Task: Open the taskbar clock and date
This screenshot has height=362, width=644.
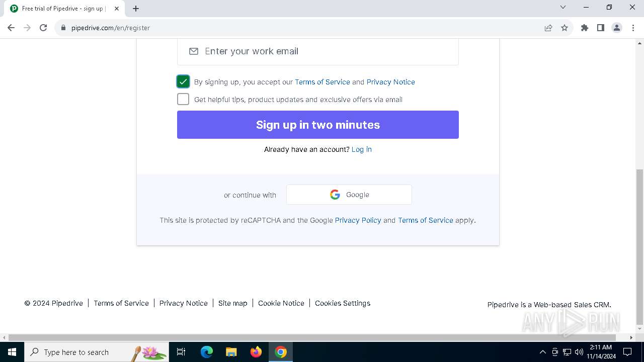Action: coord(601,352)
